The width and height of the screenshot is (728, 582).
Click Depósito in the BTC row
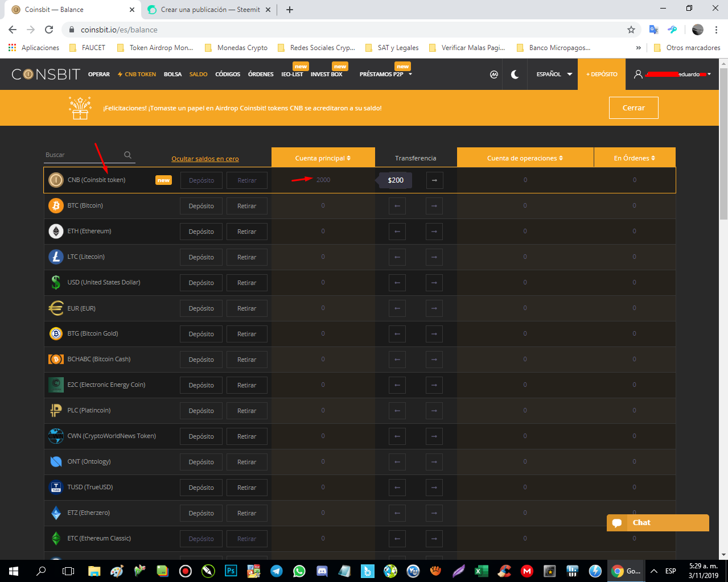[201, 206]
